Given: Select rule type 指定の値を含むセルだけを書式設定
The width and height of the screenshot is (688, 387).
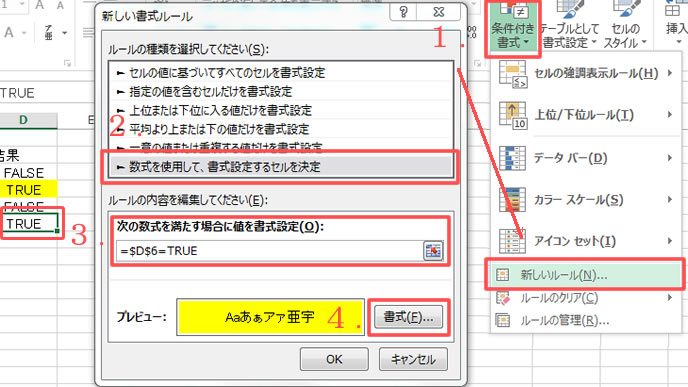Looking at the screenshot, I should coord(281,91).
